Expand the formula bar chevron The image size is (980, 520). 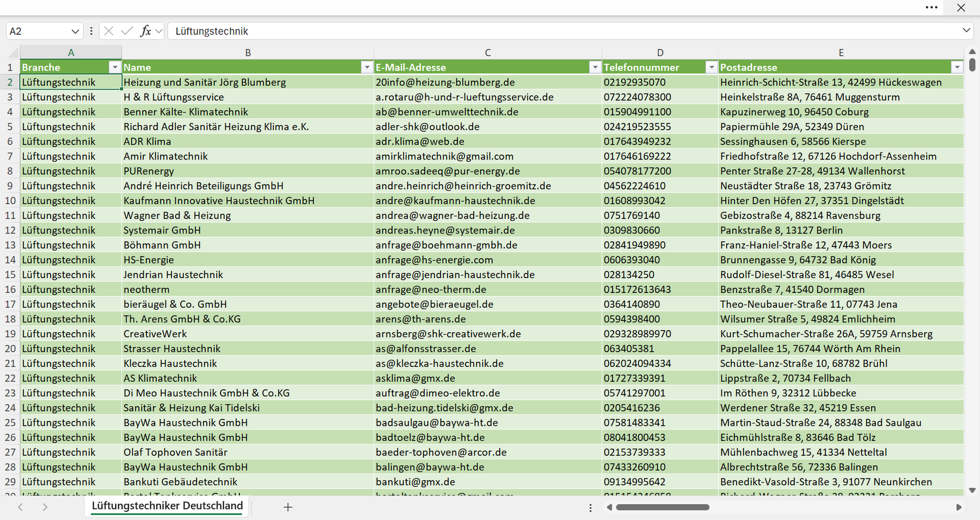[966, 30]
